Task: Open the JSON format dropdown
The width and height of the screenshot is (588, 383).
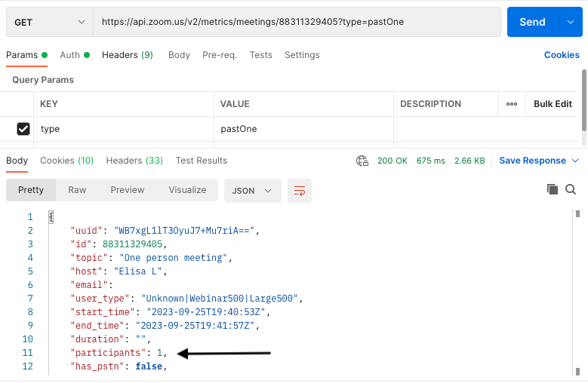Action: coord(252,191)
